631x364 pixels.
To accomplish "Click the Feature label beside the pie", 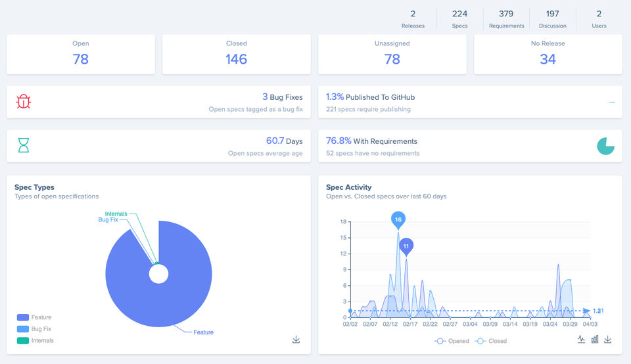I will coord(203,332).
